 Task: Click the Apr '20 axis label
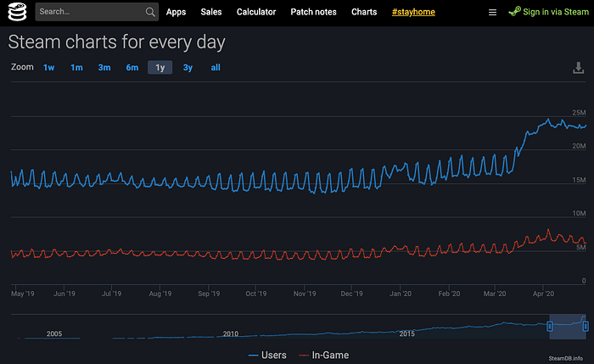(543, 294)
